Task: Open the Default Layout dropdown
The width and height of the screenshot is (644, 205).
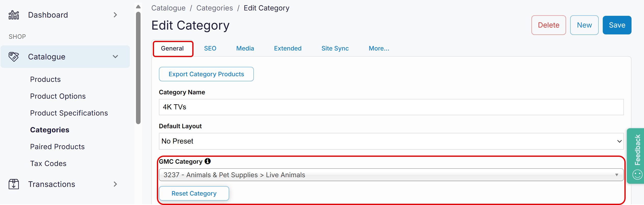Action: pyautogui.click(x=391, y=141)
